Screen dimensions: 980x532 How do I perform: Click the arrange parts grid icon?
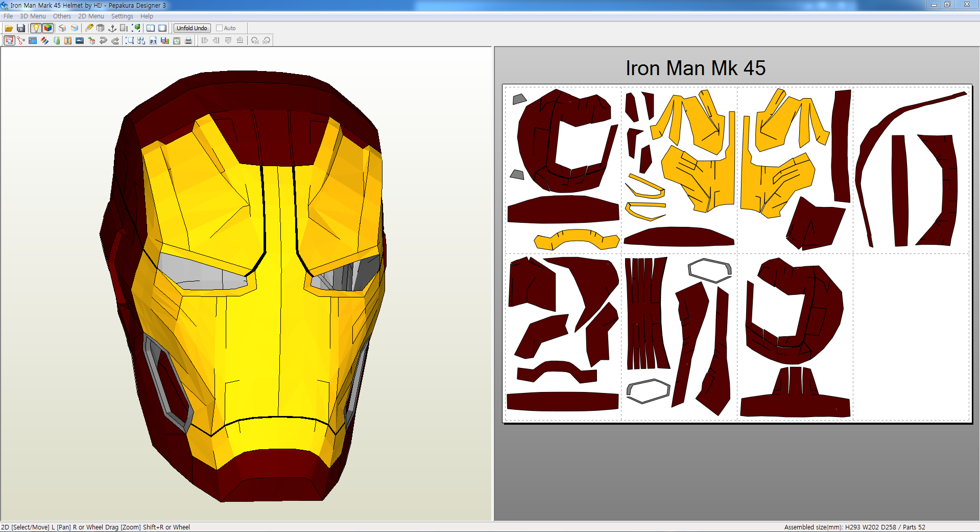point(141,40)
